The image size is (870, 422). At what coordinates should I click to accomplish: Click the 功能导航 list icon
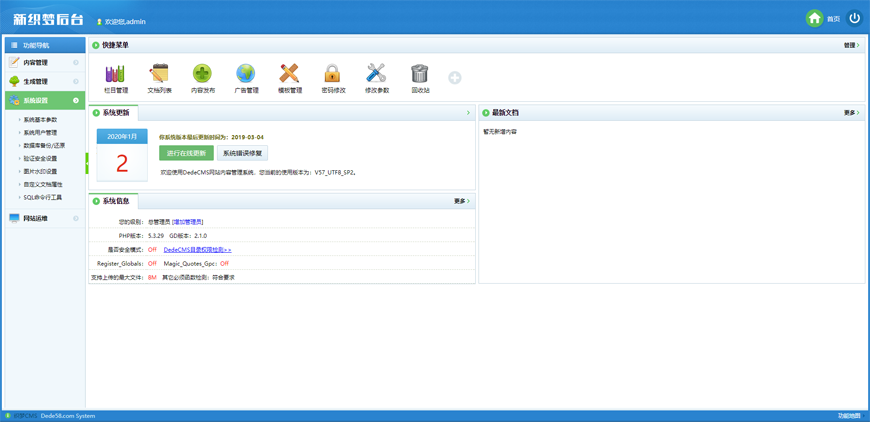click(x=14, y=45)
